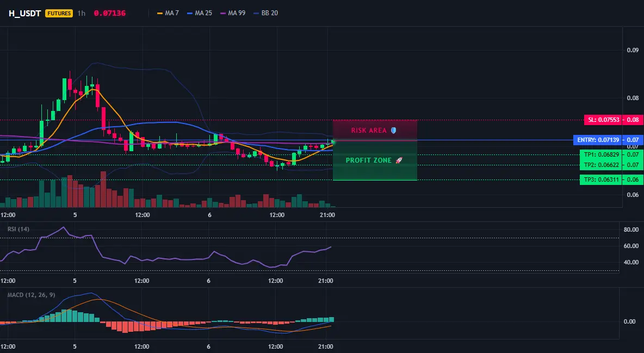Viewport: 644px width, 353px height.
Task: Click the 6 date label on the price chart axis
Action: 209,215
